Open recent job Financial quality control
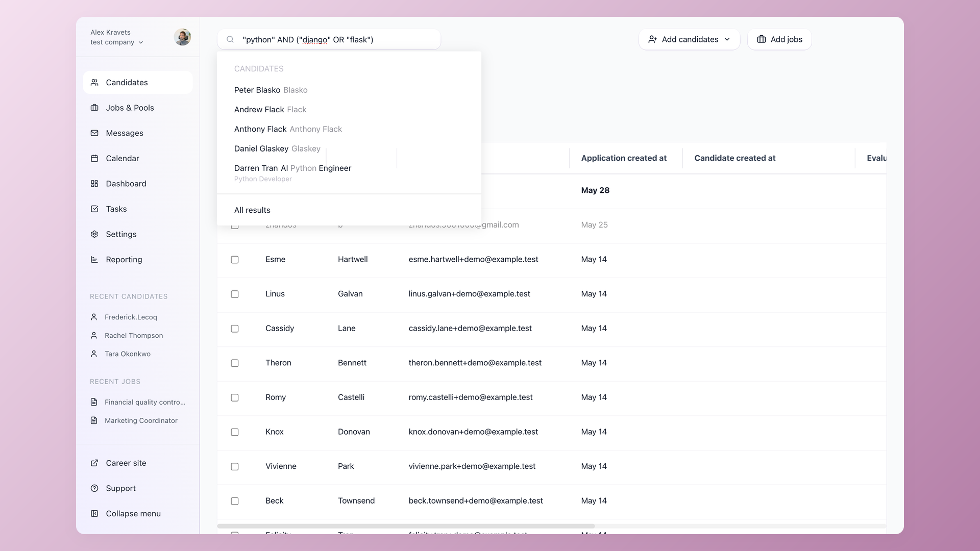This screenshot has height=551, width=980. [x=145, y=402]
